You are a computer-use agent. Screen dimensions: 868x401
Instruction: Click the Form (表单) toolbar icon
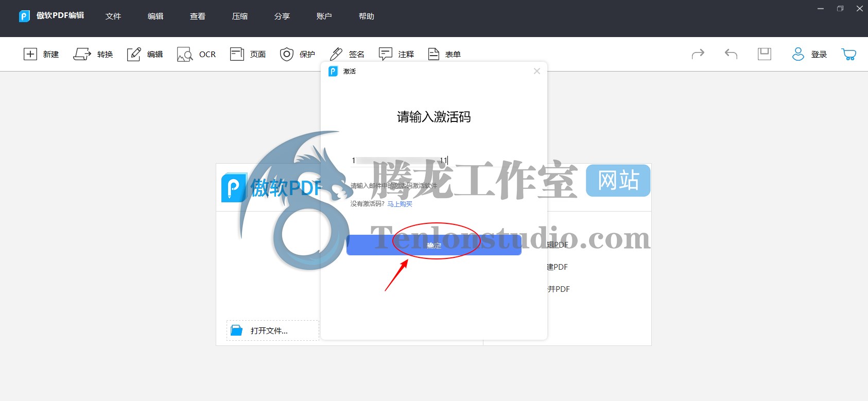[434, 54]
